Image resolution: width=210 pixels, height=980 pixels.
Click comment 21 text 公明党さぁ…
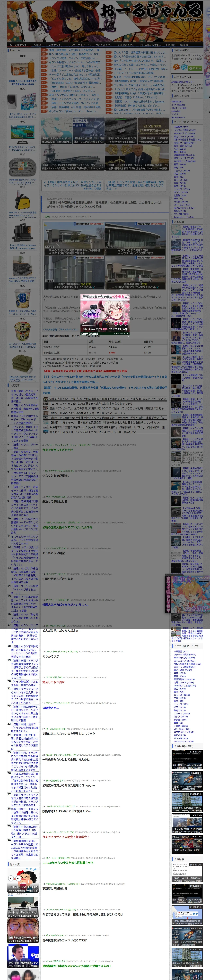pyautogui.click(x=51, y=708)
